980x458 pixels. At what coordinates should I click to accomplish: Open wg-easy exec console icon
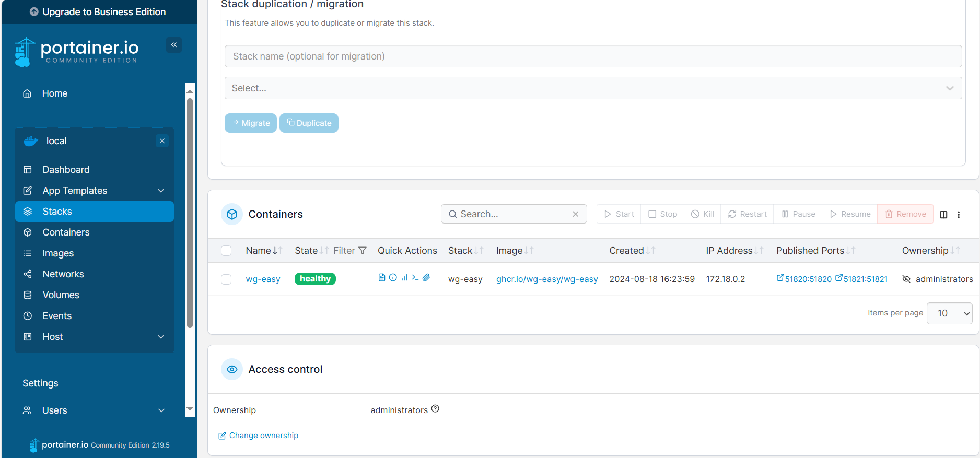[x=415, y=278]
